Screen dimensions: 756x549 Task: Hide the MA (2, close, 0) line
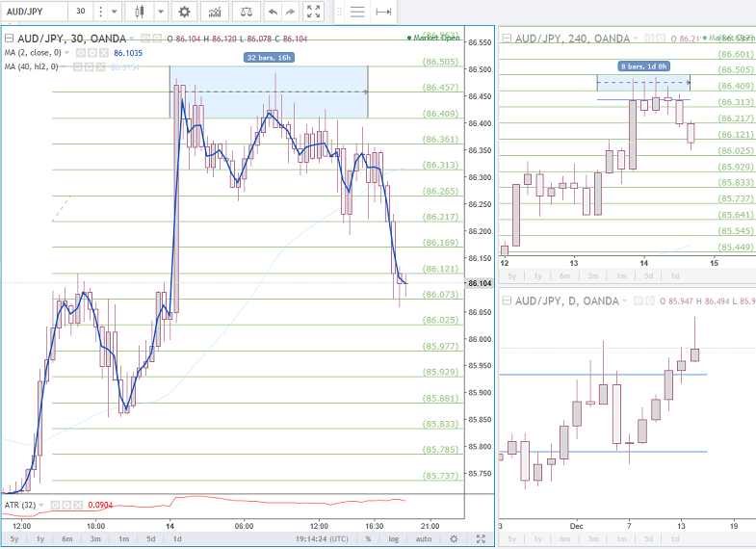point(81,53)
